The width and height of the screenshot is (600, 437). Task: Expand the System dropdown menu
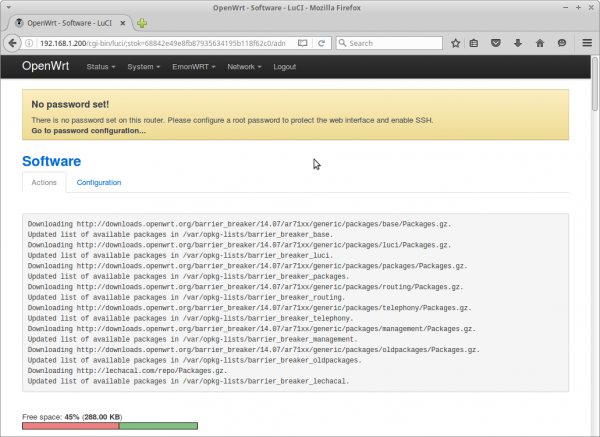pos(143,67)
